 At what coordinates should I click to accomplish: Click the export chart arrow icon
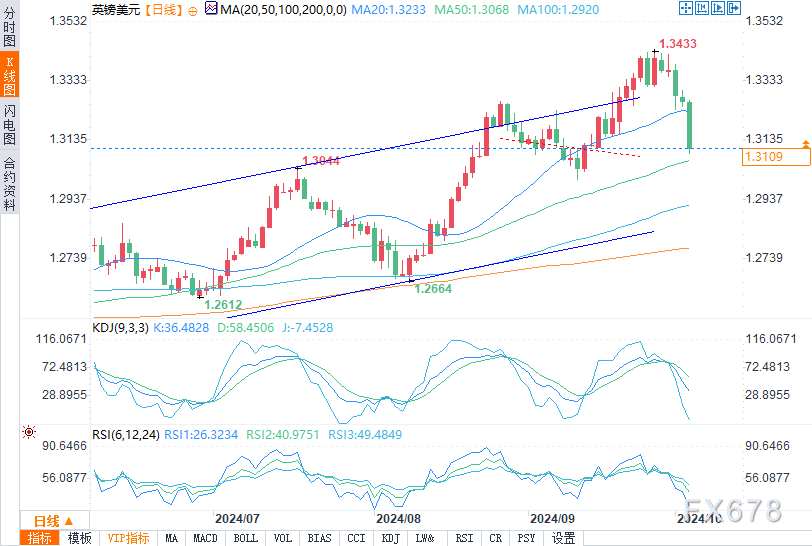734,8
